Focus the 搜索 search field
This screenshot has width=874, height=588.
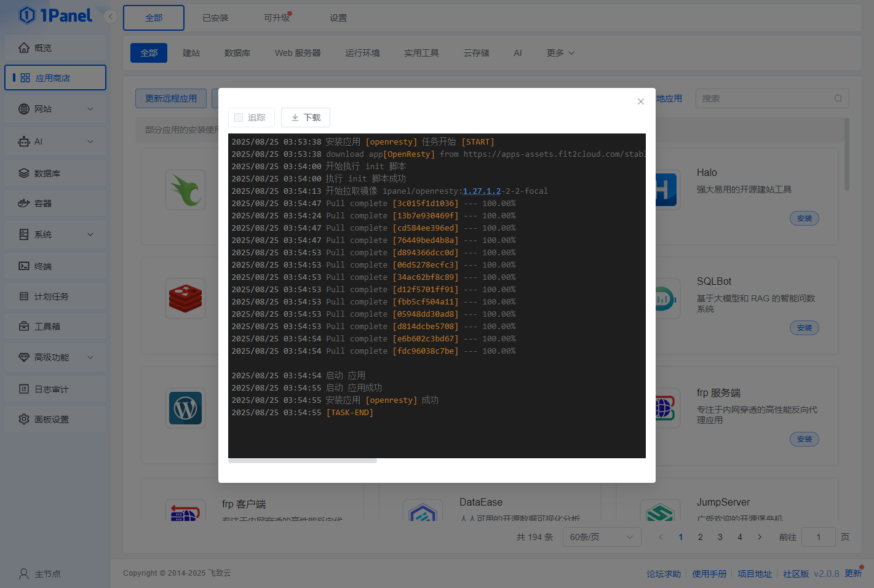(x=772, y=98)
